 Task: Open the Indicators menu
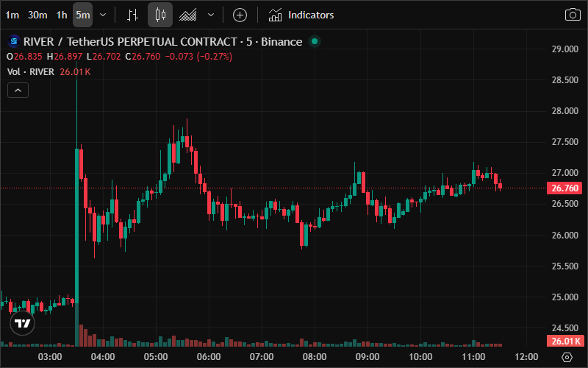tap(301, 15)
